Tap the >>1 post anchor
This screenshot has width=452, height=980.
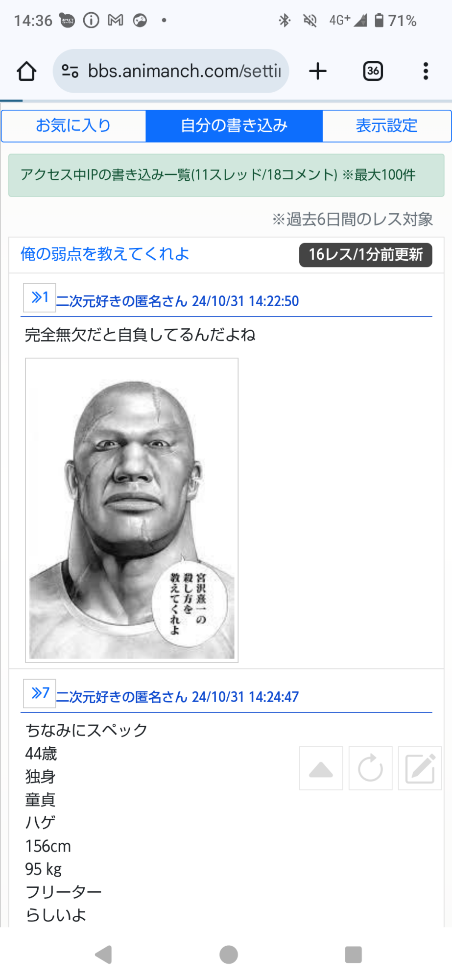40,297
